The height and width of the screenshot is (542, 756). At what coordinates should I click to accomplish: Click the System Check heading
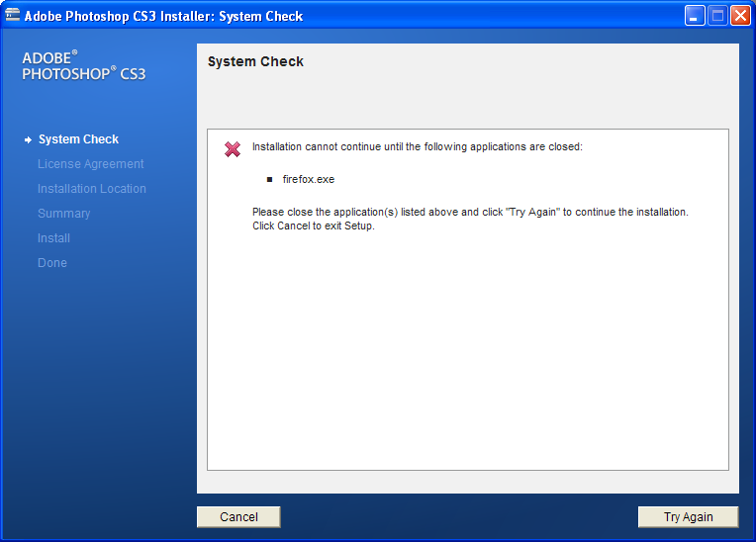pyautogui.click(x=255, y=61)
